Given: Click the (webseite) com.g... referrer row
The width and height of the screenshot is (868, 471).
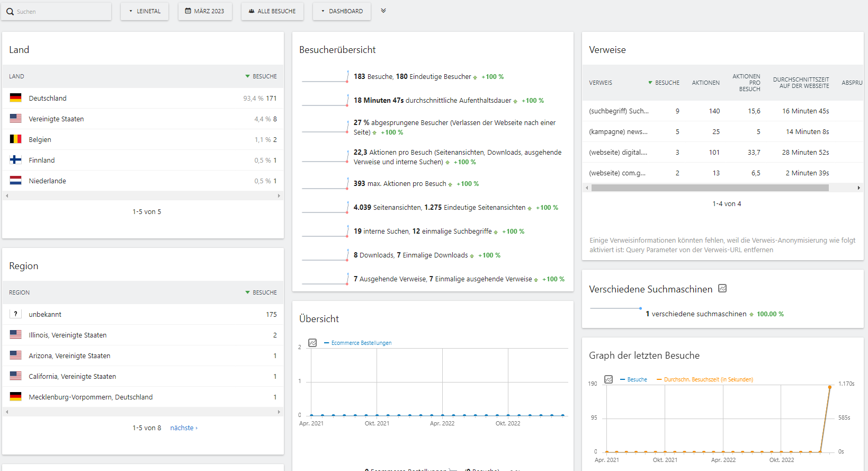Looking at the screenshot, I should [723, 173].
